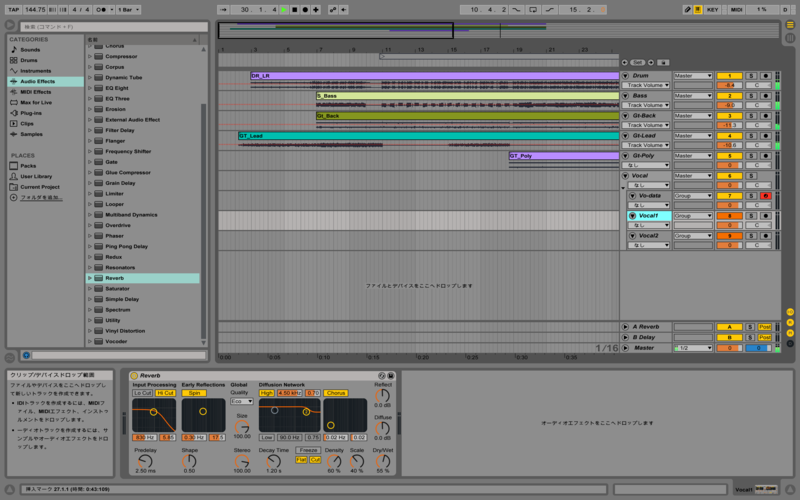Click the browser search field
The width and height of the screenshot is (800, 500).
coord(114,27)
